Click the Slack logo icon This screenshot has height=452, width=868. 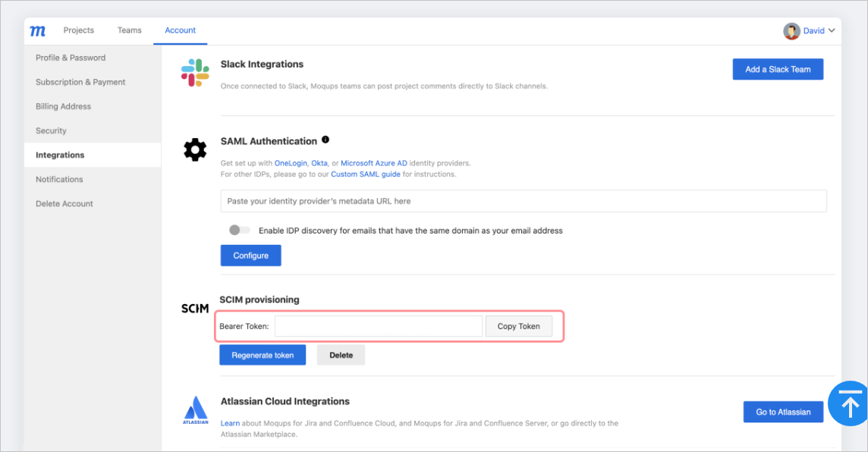(x=195, y=73)
